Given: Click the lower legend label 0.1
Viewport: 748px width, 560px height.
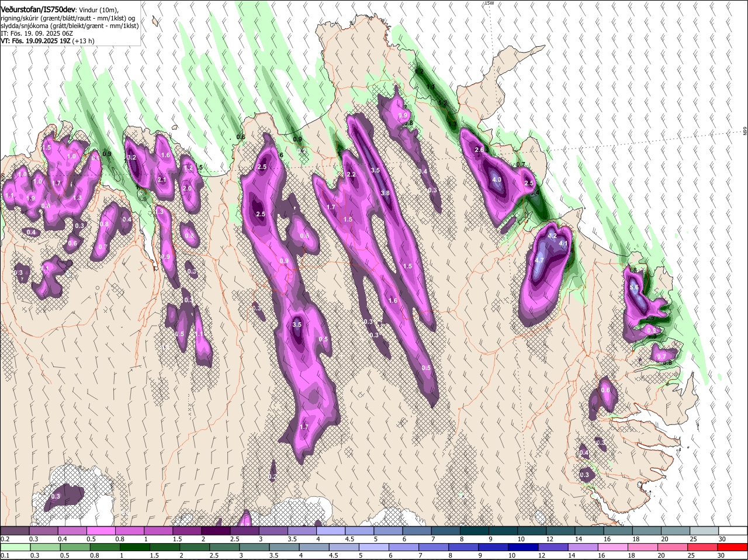Looking at the screenshot, I should [5, 555].
